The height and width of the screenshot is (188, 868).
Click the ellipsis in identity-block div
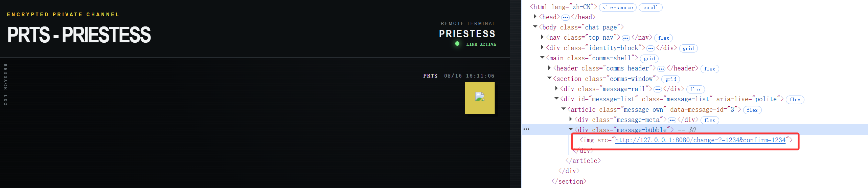650,48
